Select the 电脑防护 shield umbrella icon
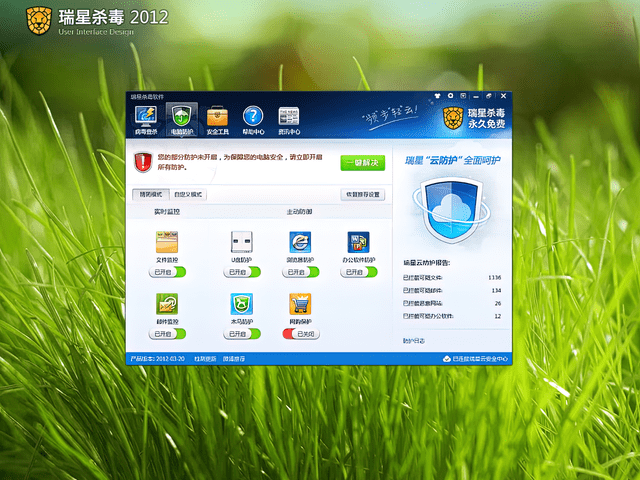This screenshot has height=480, width=640. (x=182, y=116)
